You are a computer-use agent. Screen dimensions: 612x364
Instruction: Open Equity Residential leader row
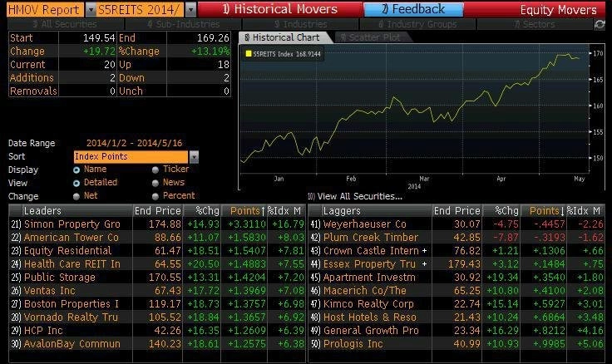(x=157, y=251)
